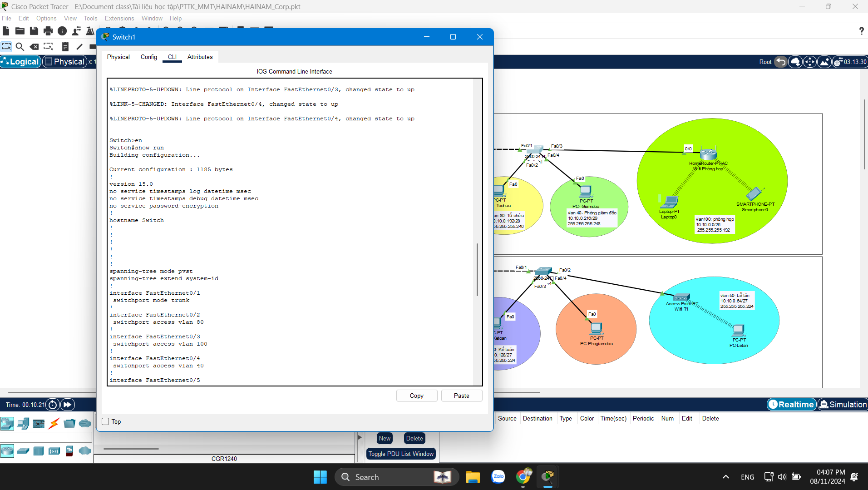Select the Draw Line tool

point(79,46)
